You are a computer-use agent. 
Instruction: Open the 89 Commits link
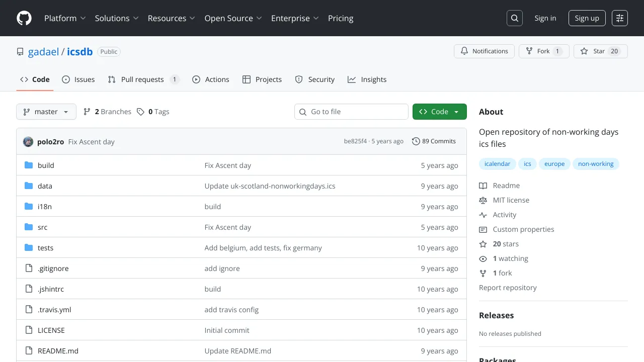point(434,141)
